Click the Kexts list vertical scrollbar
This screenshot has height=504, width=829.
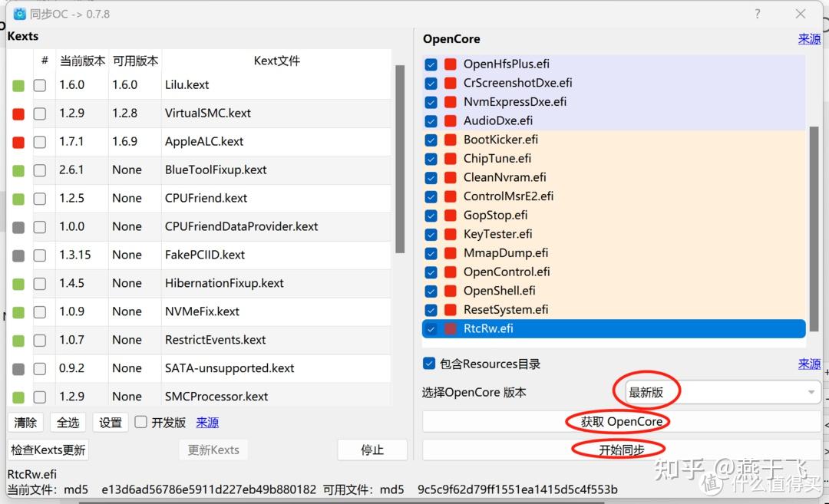click(x=400, y=159)
